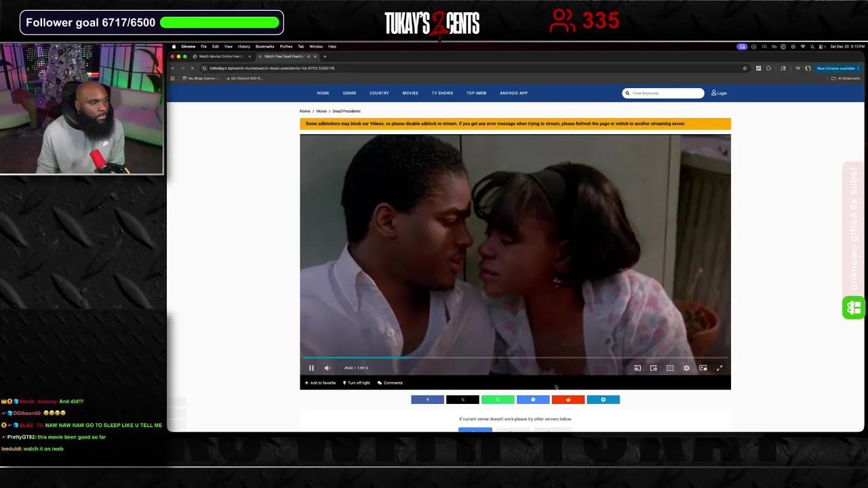868x488 pixels.
Task: Open a new Chrome tab
Action: coord(325,56)
